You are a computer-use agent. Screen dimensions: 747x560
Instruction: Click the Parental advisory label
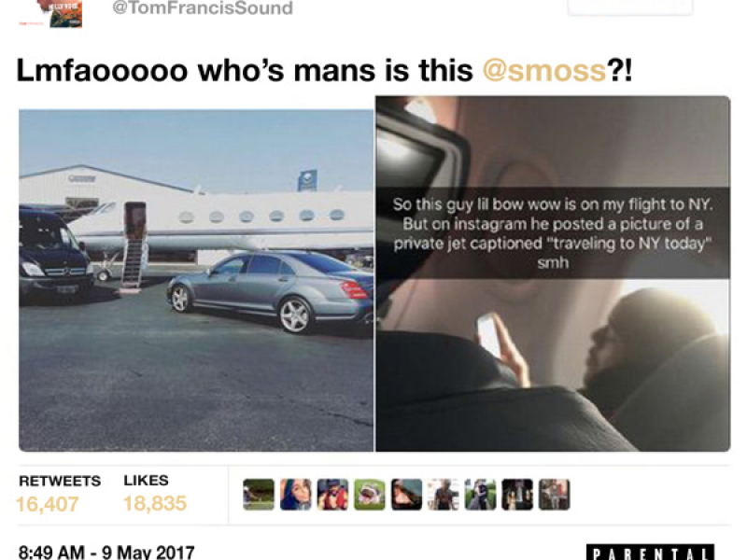point(650,553)
